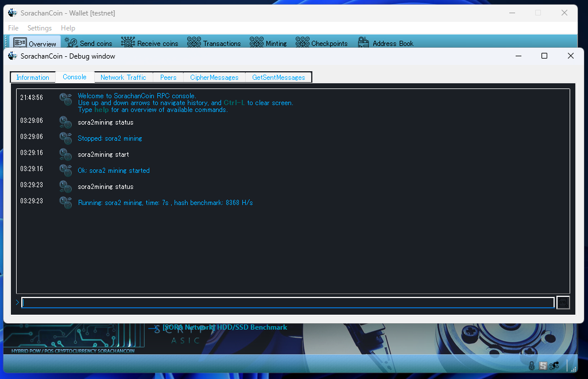Switch to the Information tab
The width and height of the screenshot is (588, 379).
pos(33,78)
